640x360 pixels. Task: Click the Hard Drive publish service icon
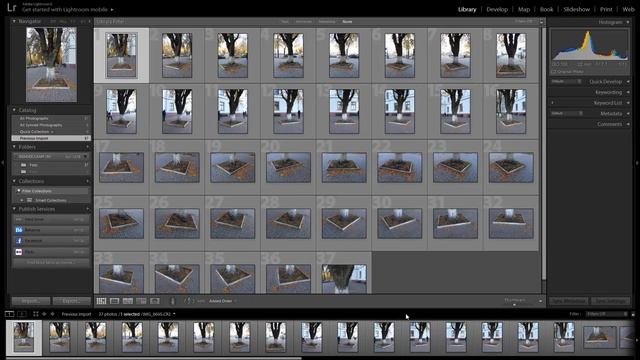[x=19, y=219]
